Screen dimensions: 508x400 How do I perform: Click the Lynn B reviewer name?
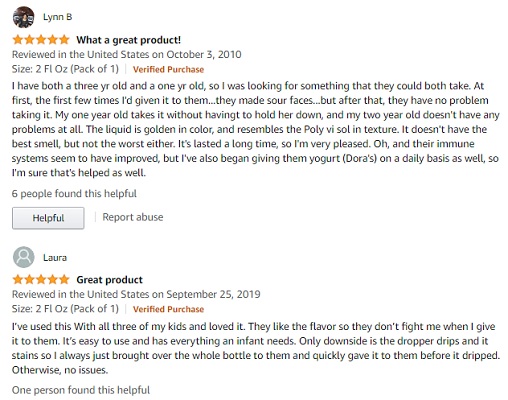57,17
